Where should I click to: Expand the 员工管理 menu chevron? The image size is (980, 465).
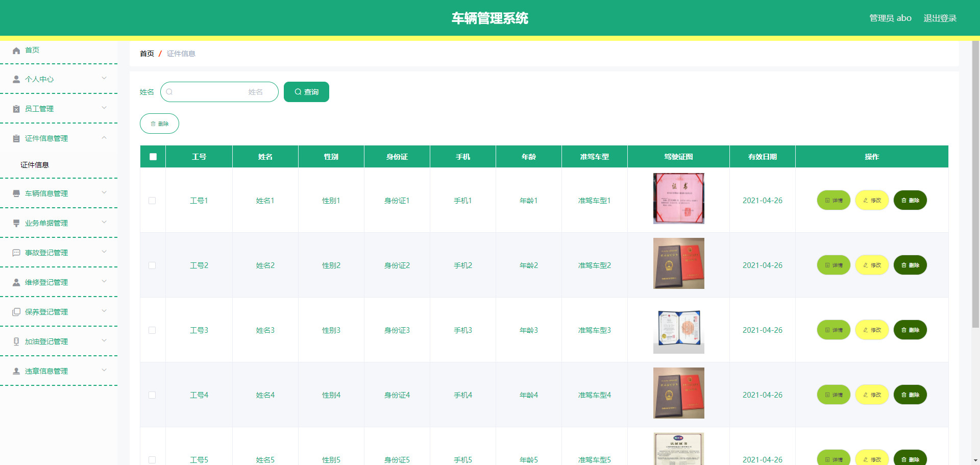pyautogui.click(x=104, y=108)
